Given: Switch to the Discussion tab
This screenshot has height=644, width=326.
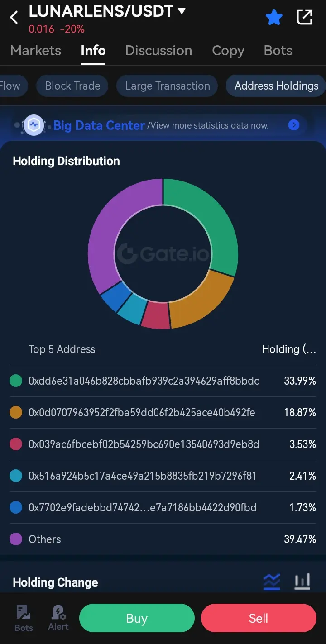Looking at the screenshot, I should 158,50.
